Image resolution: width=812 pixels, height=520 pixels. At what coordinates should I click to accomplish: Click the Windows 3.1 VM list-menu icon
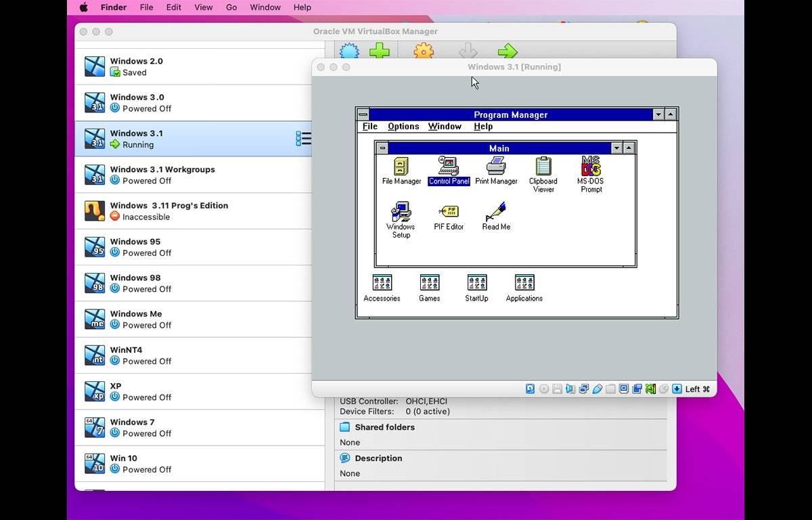point(304,139)
